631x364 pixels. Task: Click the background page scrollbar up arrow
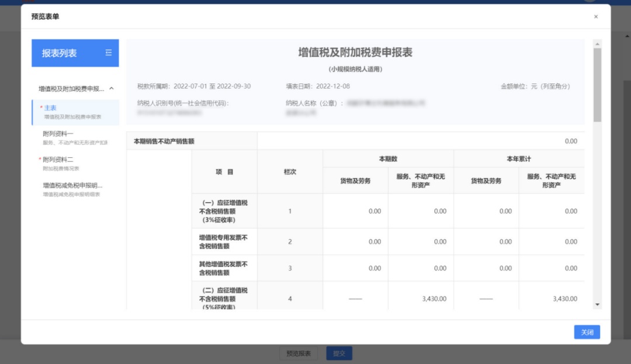627,36
